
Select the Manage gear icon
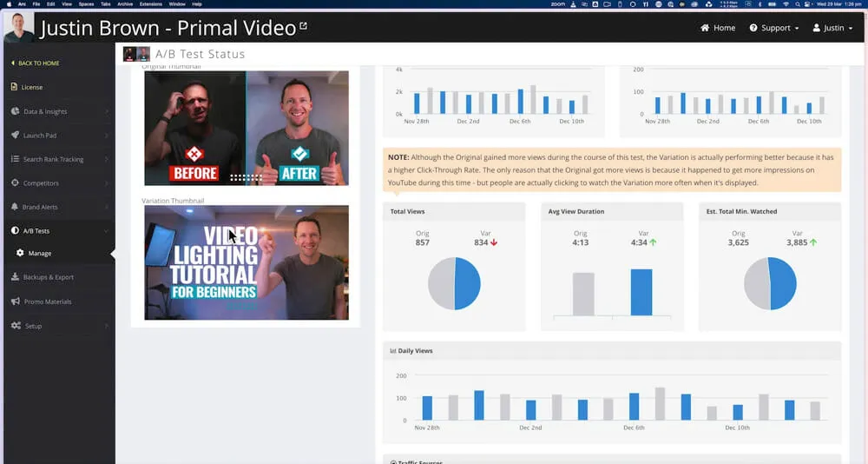(x=20, y=253)
